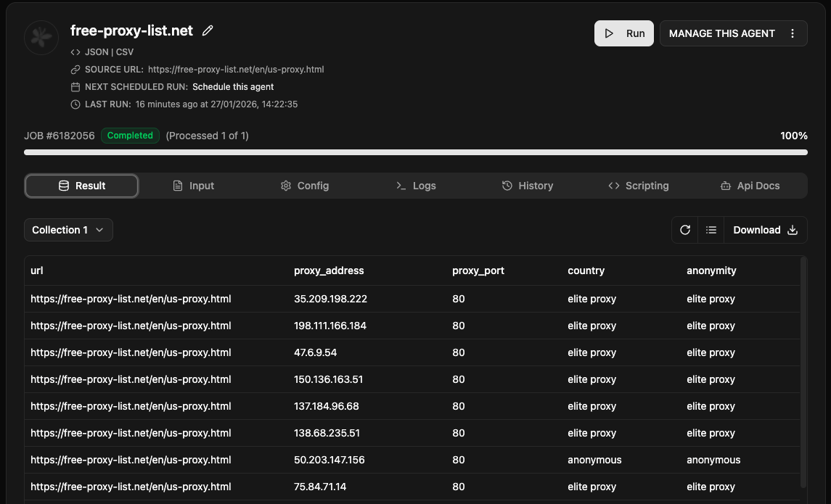Click the results table vertical scrollbar
Viewport: 831px width, 504px height.
click(803, 370)
